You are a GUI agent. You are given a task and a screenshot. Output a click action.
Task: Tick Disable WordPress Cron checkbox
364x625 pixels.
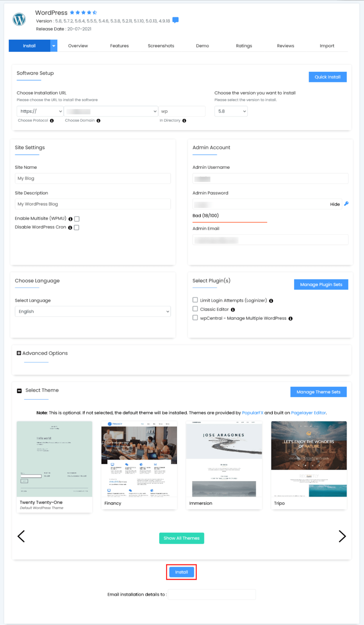click(77, 228)
